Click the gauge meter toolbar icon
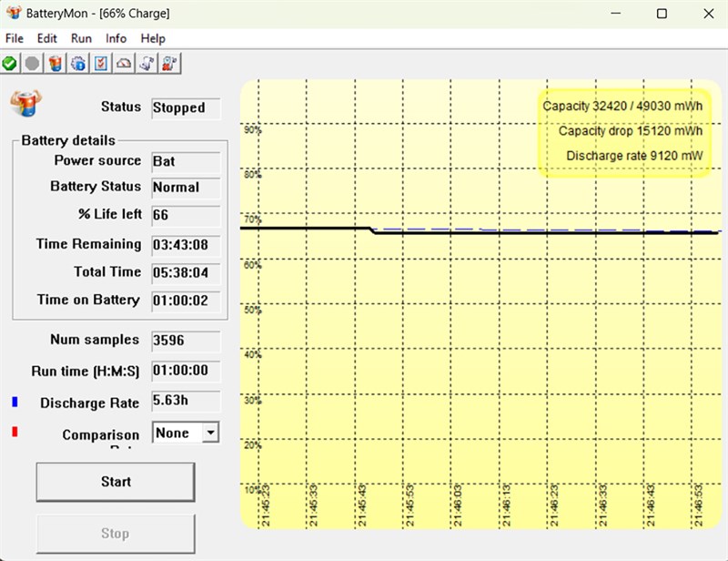 click(x=124, y=63)
